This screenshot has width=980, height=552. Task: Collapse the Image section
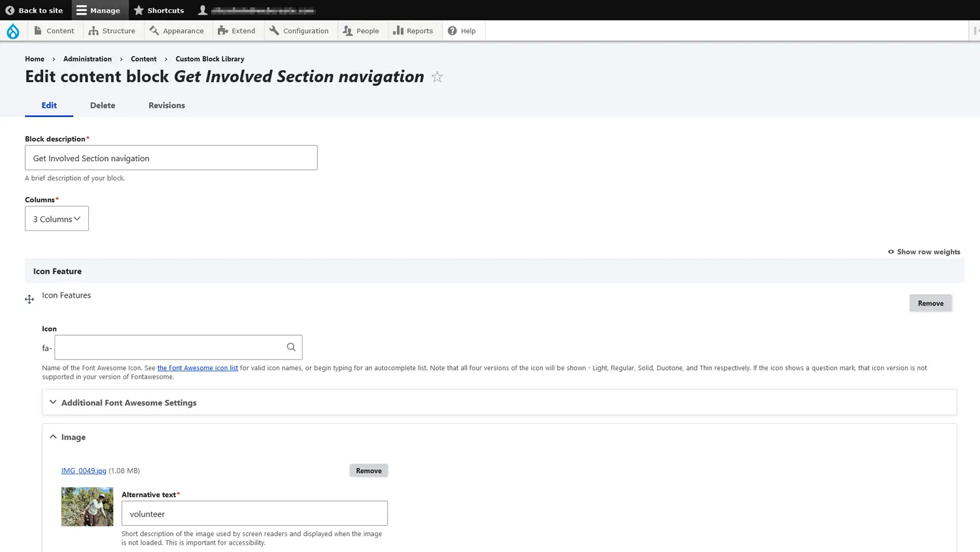pos(73,437)
